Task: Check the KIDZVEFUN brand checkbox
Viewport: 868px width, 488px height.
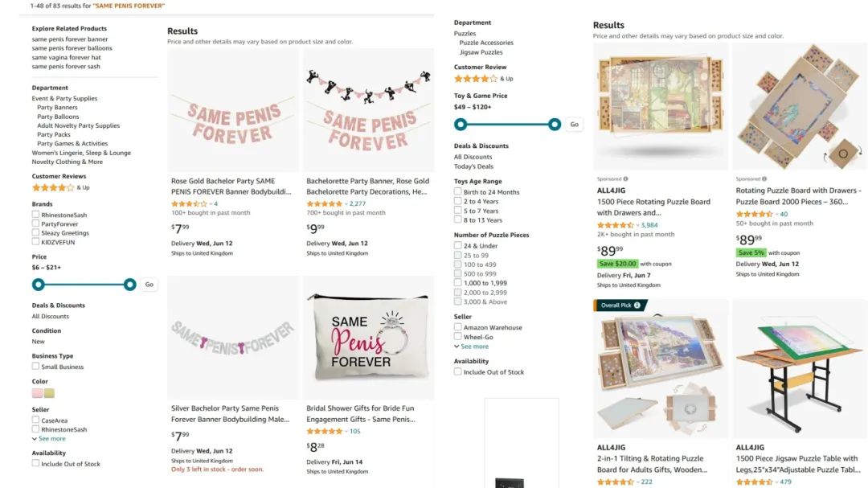Action: 35,241
